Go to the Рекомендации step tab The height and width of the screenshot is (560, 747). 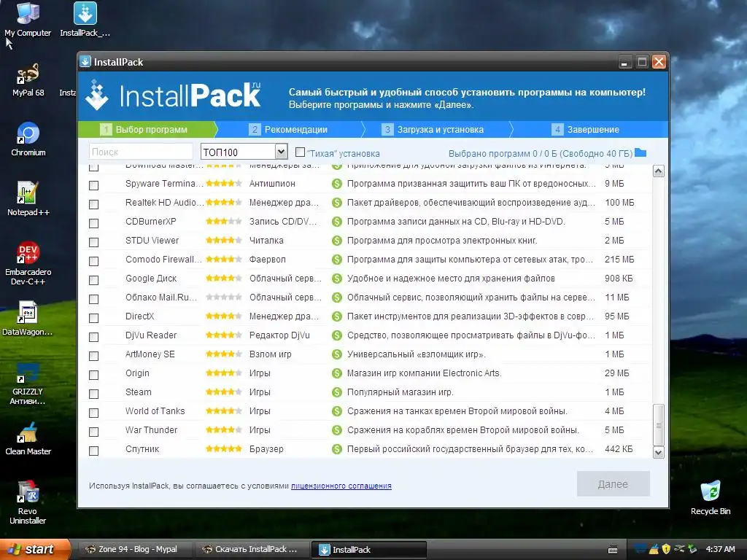pyautogui.click(x=288, y=130)
